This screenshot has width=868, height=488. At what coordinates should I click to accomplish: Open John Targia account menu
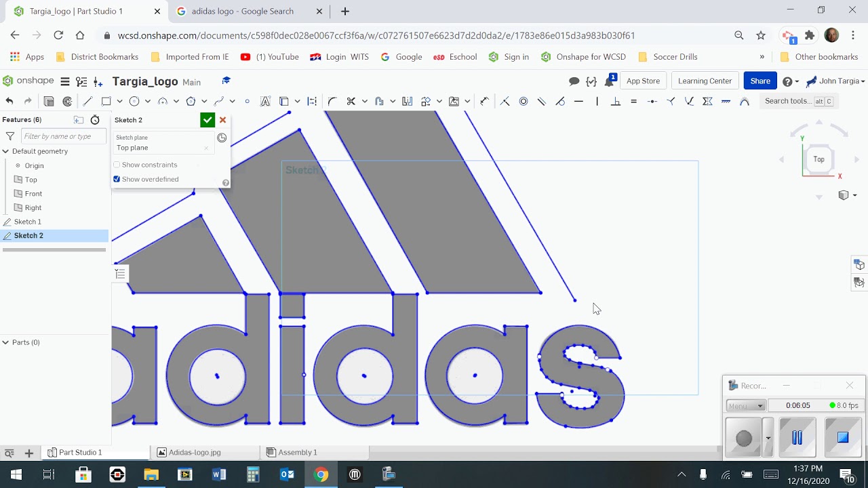click(x=836, y=81)
